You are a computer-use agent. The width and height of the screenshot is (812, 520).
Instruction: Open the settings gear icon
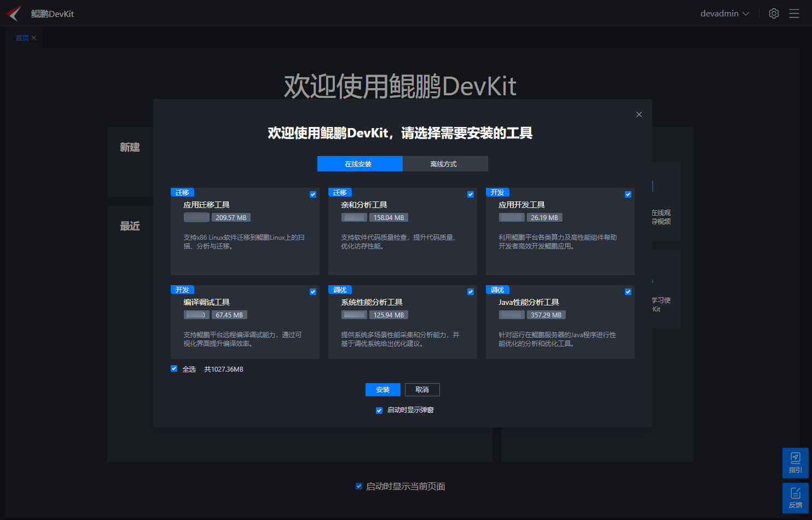pos(774,14)
